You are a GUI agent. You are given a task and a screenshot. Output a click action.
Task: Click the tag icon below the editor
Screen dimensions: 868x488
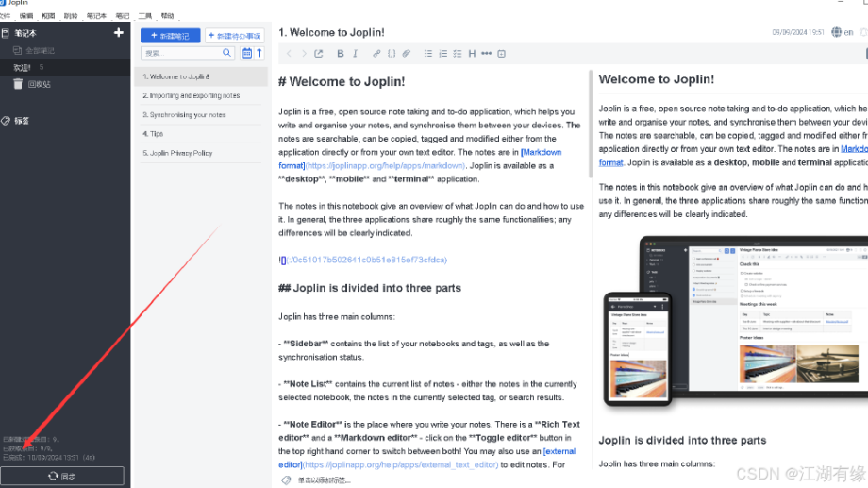pos(286,480)
